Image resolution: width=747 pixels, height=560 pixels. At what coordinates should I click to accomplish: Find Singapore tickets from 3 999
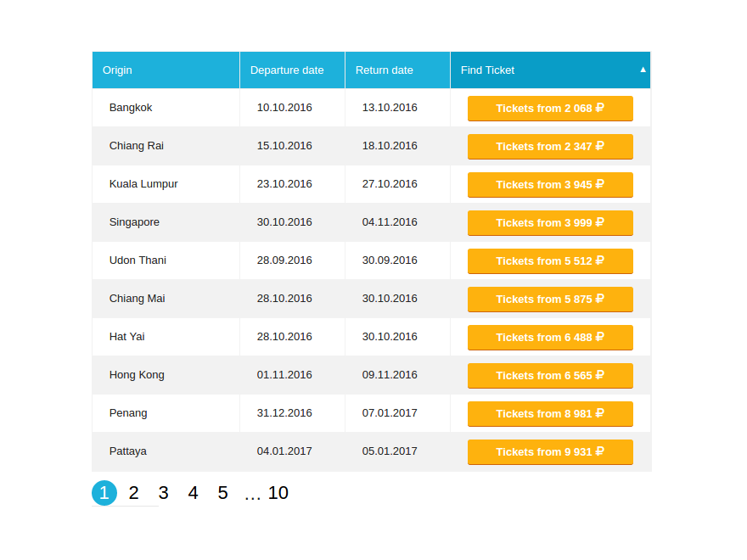point(550,223)
